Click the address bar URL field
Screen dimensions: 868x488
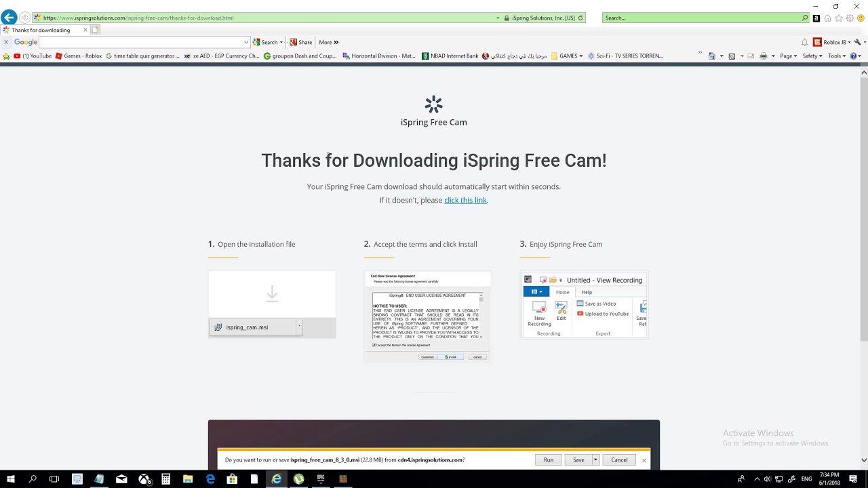(x=264, y=18)
